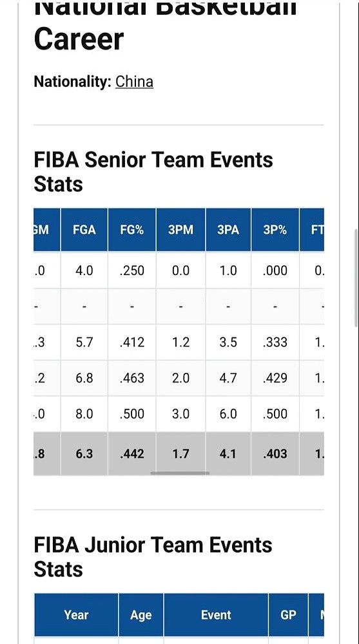Screen dimensions: 359x644
Task: Click the FGA column header
Action: pyautogui.click(x=84, y=230)
